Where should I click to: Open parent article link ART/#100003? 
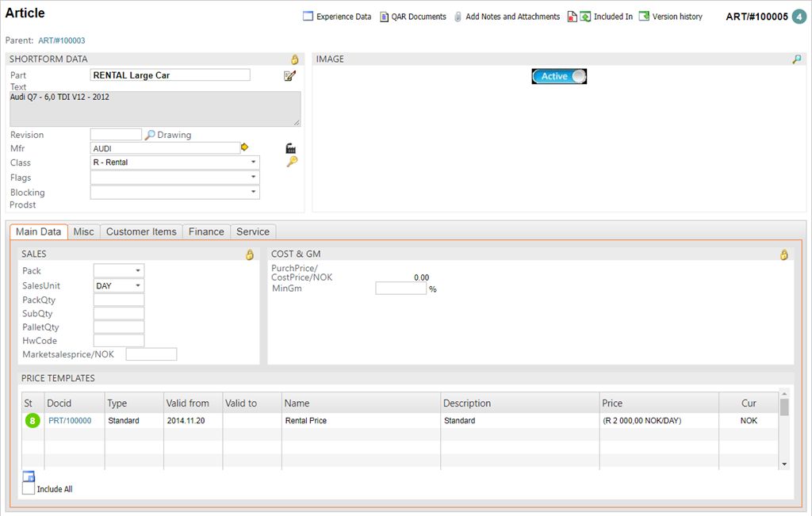(x=62, y=40)
